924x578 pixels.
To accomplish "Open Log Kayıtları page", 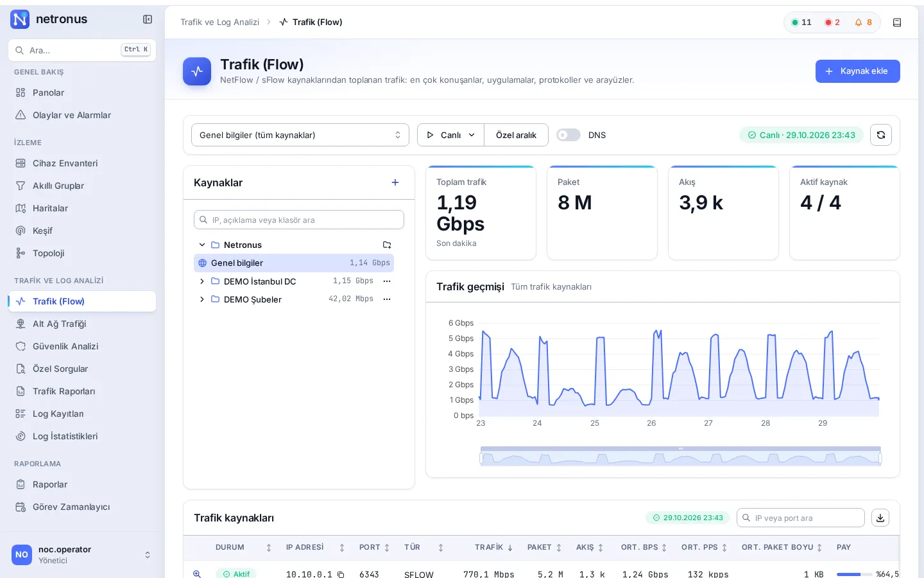I will tap(82, 414).
